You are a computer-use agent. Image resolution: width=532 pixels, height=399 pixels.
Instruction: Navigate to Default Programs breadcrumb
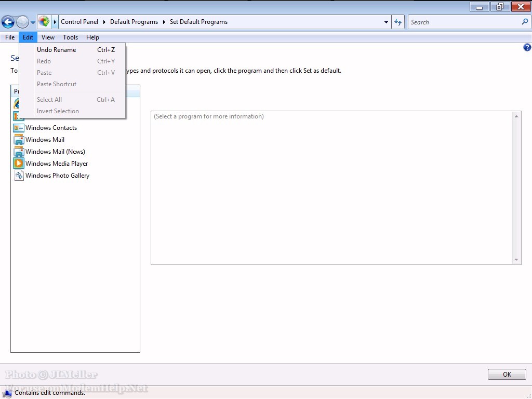click(x=134, y=22)
